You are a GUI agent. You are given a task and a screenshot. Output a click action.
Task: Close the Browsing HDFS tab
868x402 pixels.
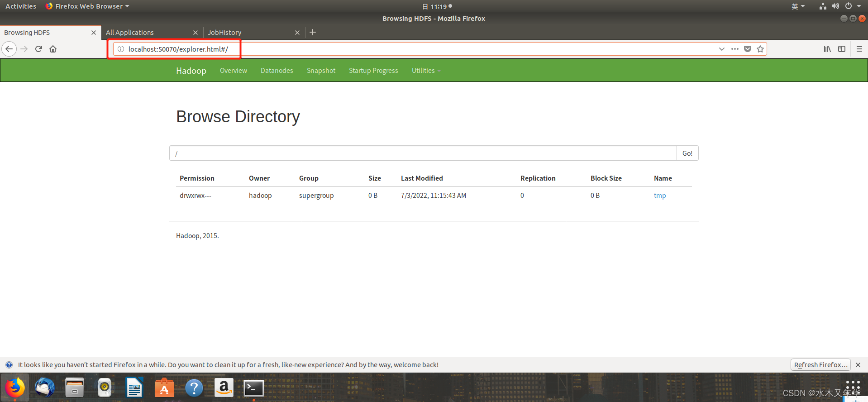coord(94,33)
